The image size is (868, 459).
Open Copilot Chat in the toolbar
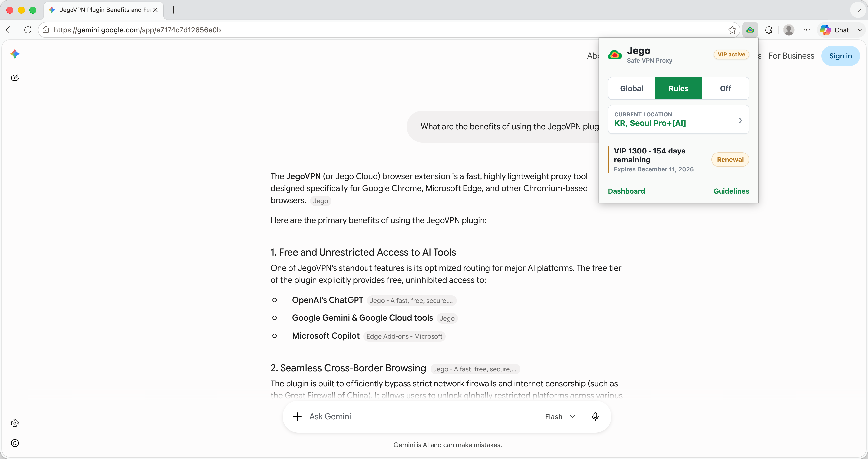[x=835, y=30]
